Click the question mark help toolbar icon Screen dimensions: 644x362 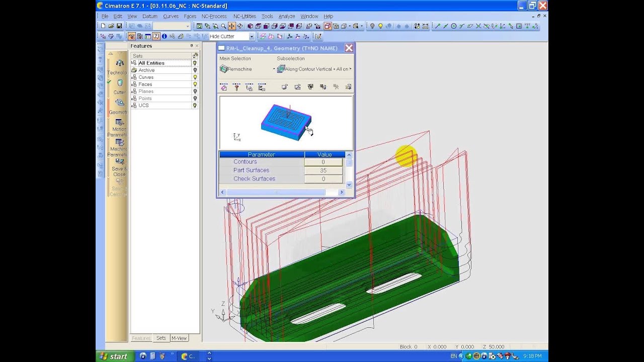coord(156,36)
